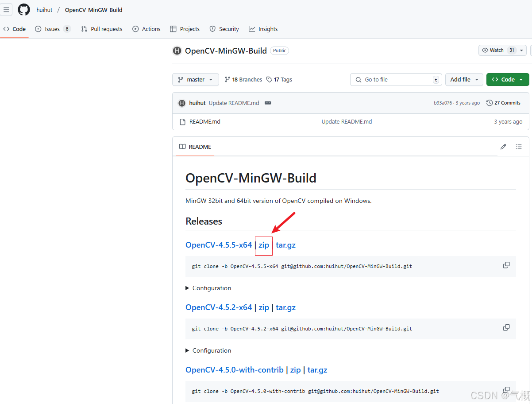Viewport: 532px width, 404px height.
Task: Expand the Configuration section under OpenCV-4.5.5-x64
Action: click(208, 288)
